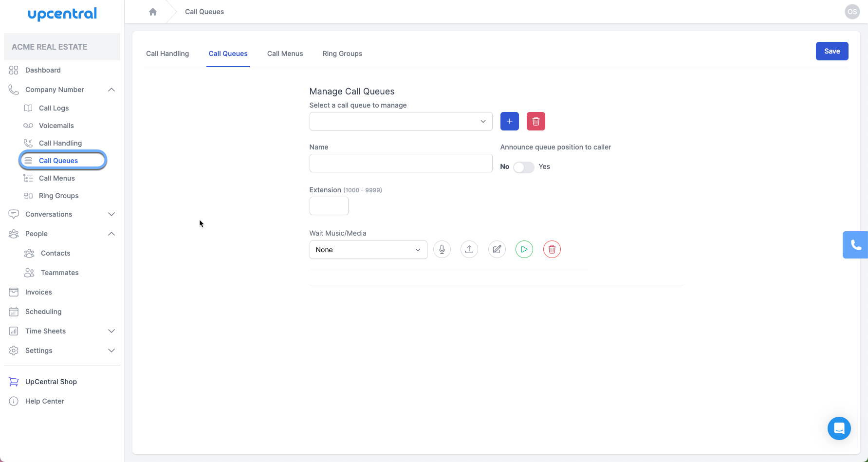Screen dimensions: 868x462
Task: Delete the selected call queue
Action: [536, 121]
